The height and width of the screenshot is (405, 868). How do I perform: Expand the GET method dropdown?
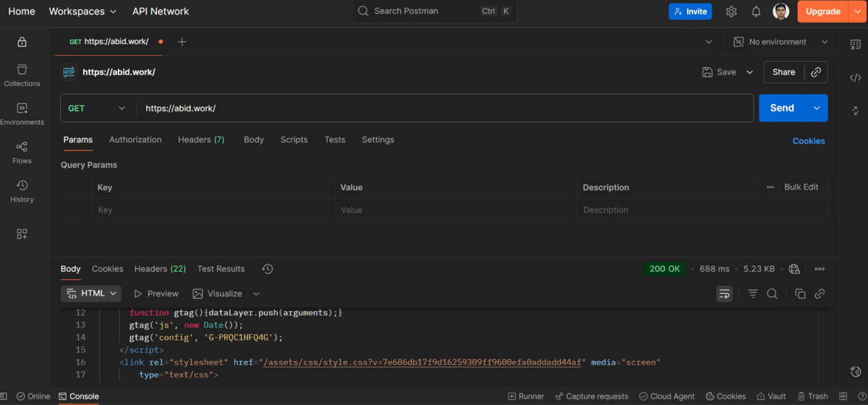tap(96, 108)
